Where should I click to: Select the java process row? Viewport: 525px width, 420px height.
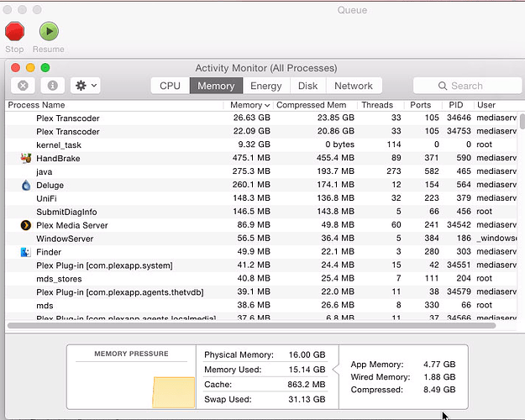(261, 171)
